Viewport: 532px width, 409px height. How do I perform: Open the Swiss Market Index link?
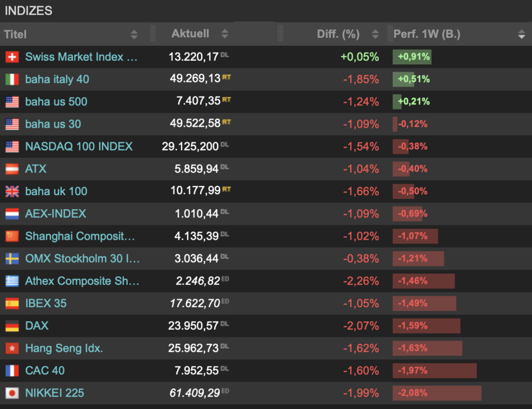click(81, 57)
